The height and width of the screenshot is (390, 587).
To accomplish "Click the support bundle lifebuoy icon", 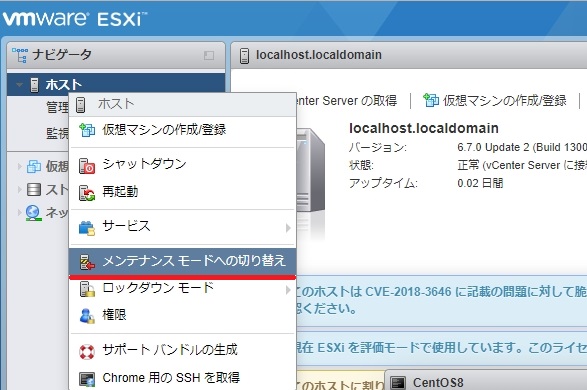I will [87, 351].
